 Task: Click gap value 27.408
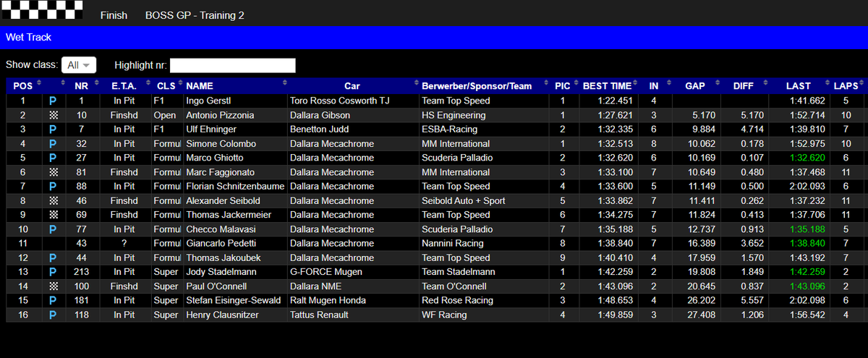pos(700,315)
